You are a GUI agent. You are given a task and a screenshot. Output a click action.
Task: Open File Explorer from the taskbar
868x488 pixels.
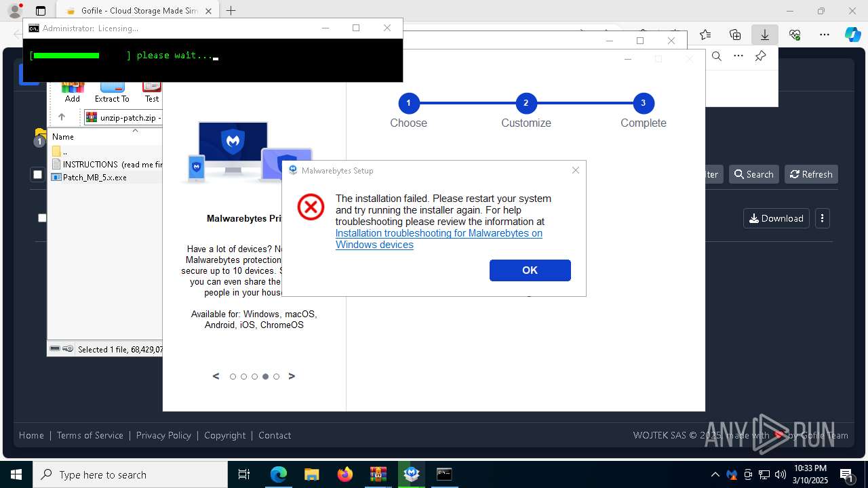[x=311, y=474]
